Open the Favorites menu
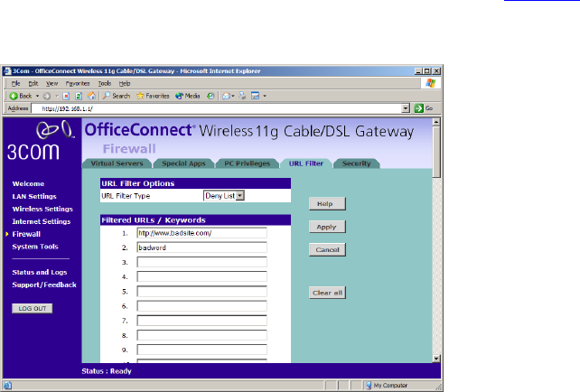Viewport: 580px width, 392px height. coord(78,84)
